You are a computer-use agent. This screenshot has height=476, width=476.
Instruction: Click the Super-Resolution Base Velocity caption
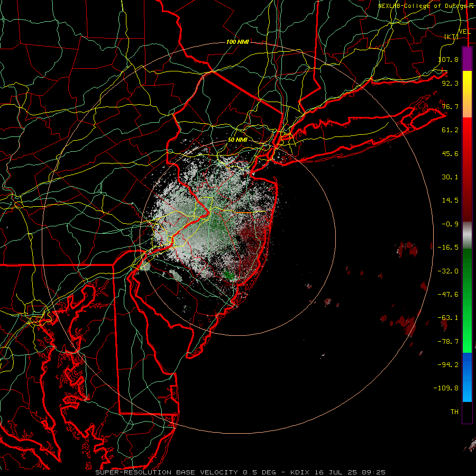(240, 472)
